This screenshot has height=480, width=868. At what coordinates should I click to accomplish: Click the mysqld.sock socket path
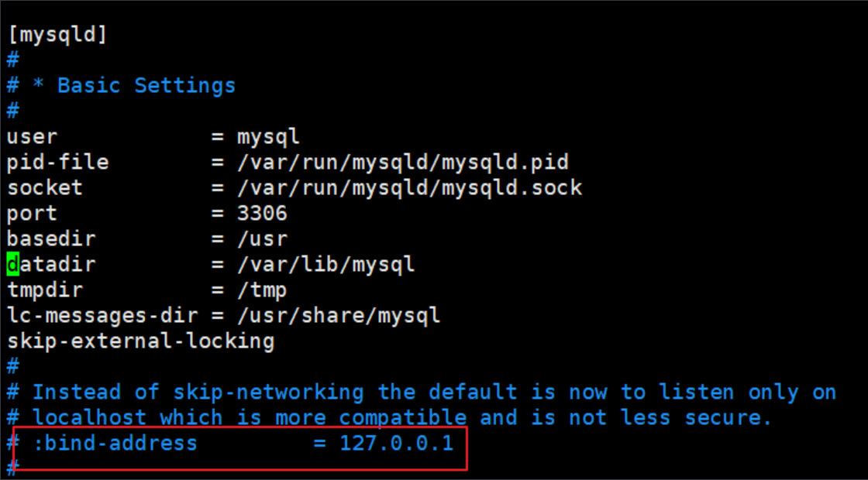point(410,188)
